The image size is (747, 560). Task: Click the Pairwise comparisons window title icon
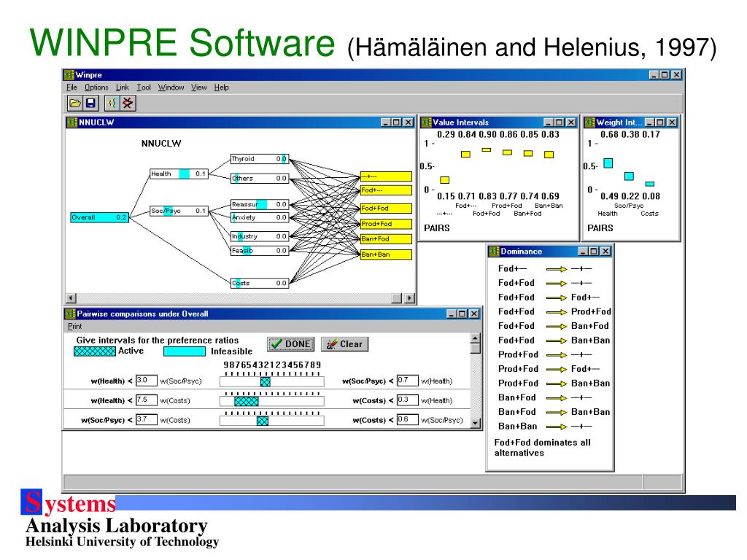(71, 314)
